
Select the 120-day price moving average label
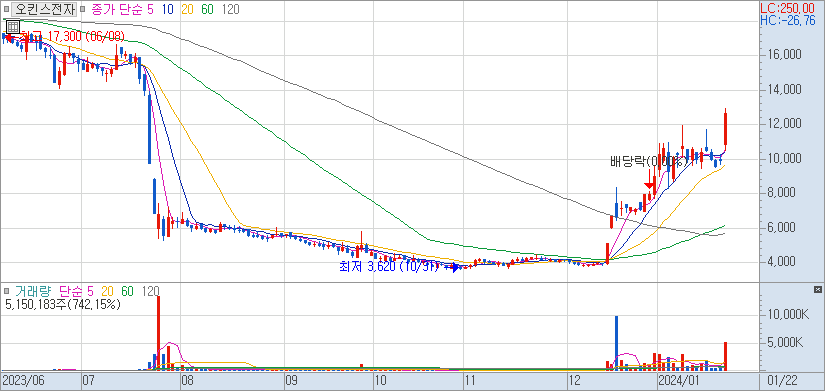point(230,9)
